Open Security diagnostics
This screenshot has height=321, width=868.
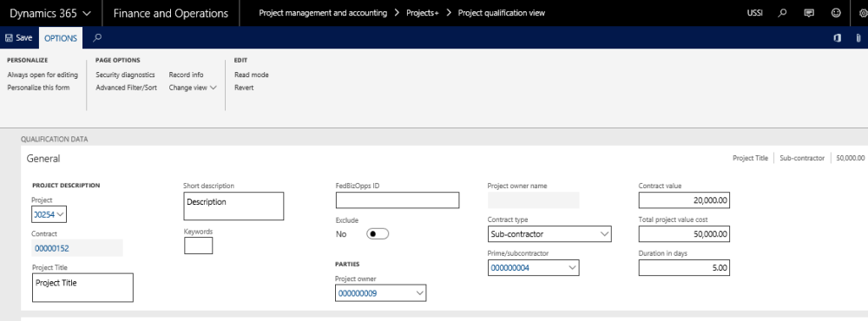(x=125, y=75)
